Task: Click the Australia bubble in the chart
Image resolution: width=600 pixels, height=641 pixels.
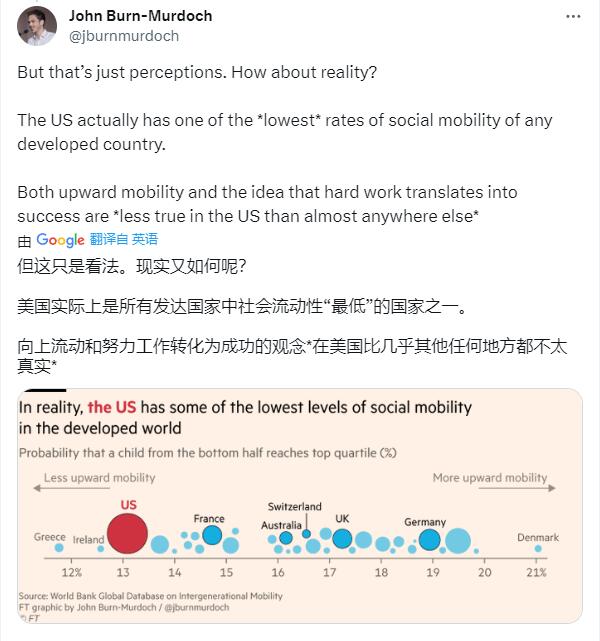Action: 286,538
